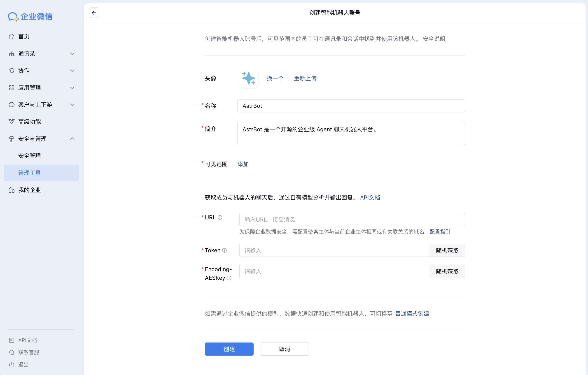Open 我的企业 via its building icon
588x375 pixels.
pyautogui.click(x=12, y=190)
